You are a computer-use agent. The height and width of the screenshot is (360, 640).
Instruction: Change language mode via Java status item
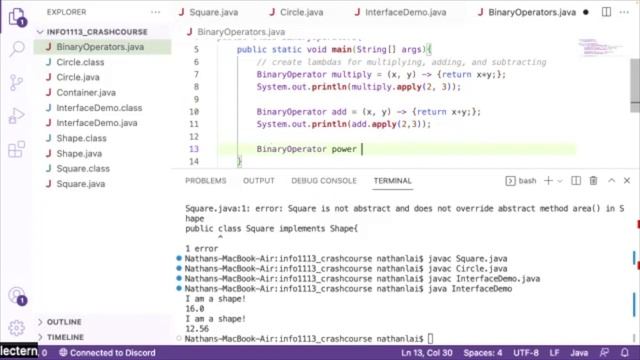pyautogui.click(x=579, y=353)
